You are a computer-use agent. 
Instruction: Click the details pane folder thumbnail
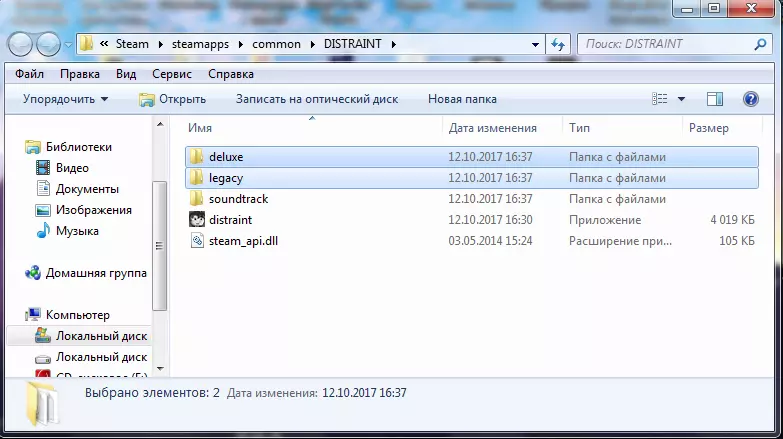tap(41, 404)
